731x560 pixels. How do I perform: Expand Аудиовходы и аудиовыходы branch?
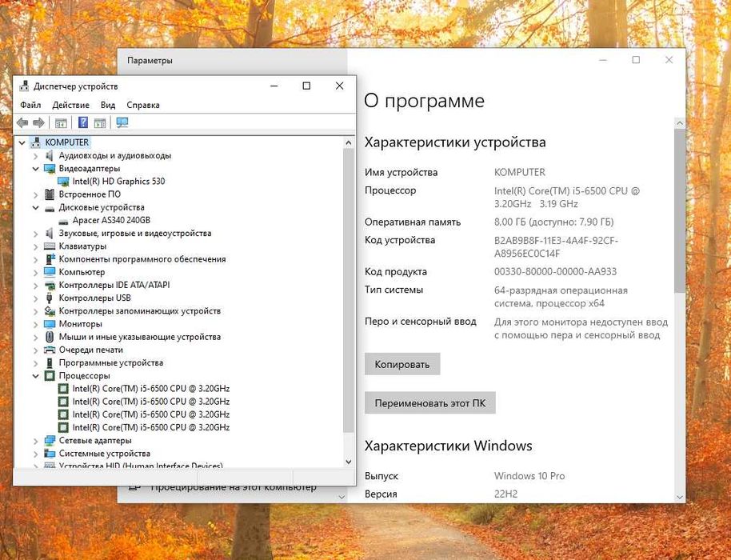tap(36, 156)
